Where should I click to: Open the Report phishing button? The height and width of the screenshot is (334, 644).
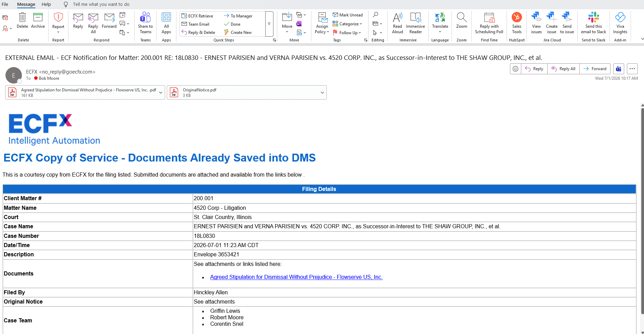[x=58, y=23]
